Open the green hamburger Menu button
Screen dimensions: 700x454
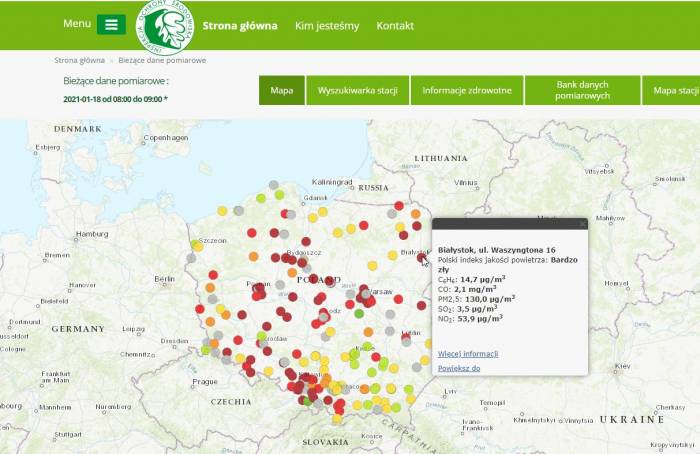(x=111, y=25)
